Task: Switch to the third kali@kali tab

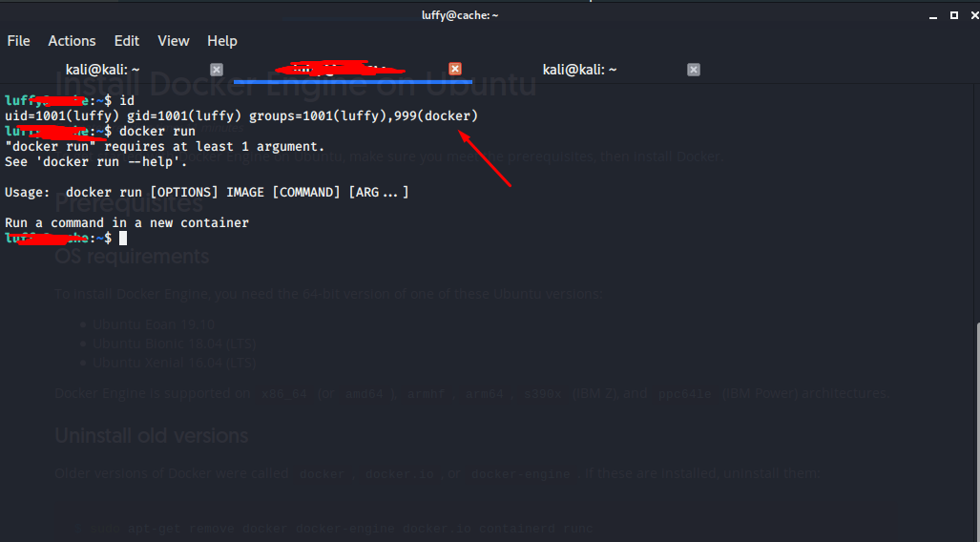Action: (579, 70)
